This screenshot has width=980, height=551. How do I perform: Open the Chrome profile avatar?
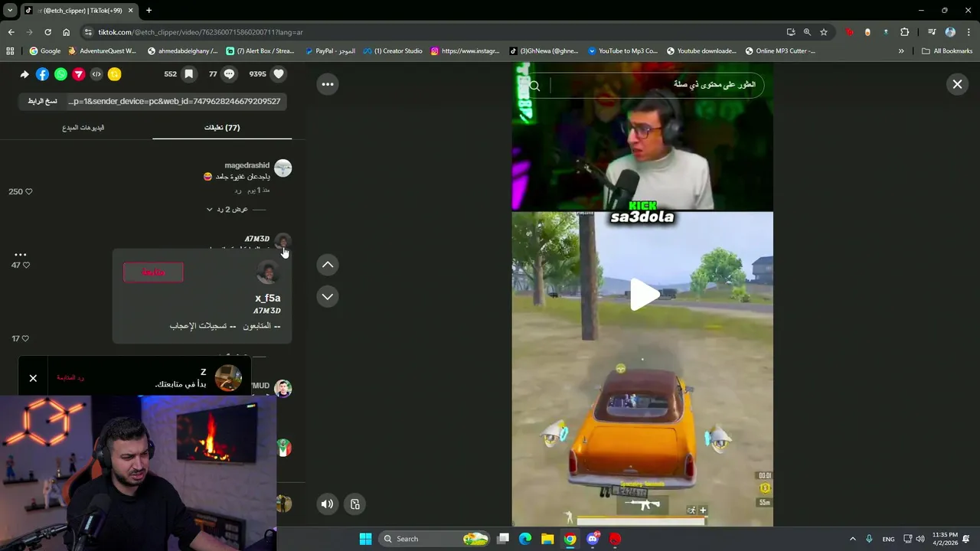point(950,32)
